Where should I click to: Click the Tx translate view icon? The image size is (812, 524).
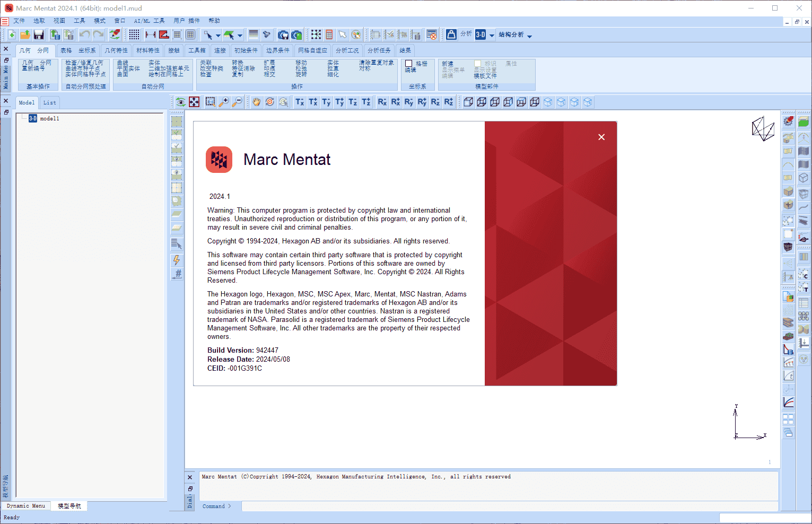pos(300,102)
